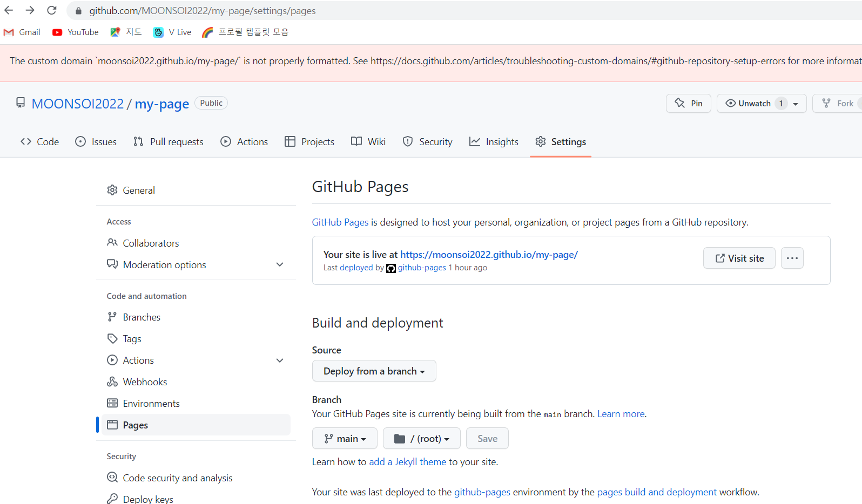Open the Security tab
The image size is (862, 504).
(x=428, y=142)
